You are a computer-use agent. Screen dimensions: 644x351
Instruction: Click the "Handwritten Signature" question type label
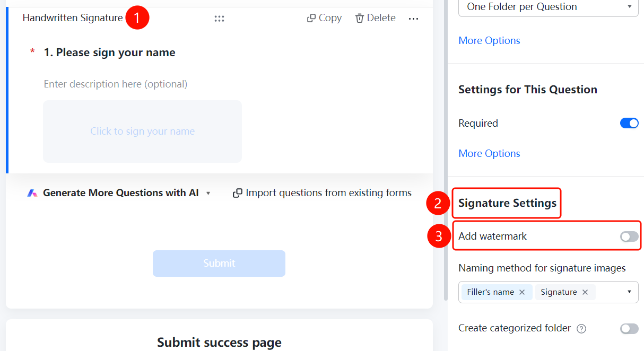point(73,18)
